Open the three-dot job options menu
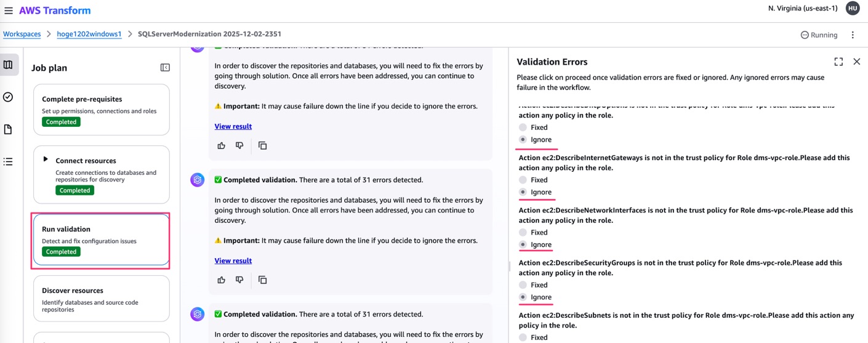The image size is (868, 343). (x=853, y=35)
